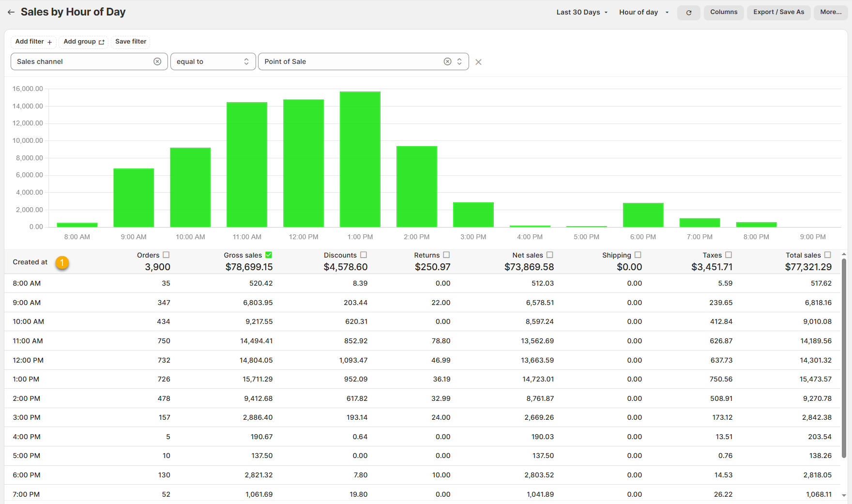Open the More... menu

click(x=831, y=12)
